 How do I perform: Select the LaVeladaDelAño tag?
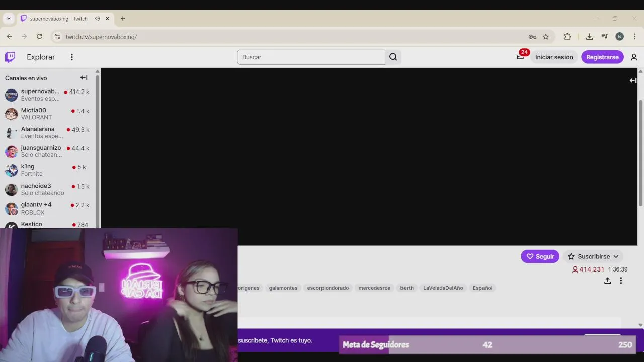coord(443,288)
